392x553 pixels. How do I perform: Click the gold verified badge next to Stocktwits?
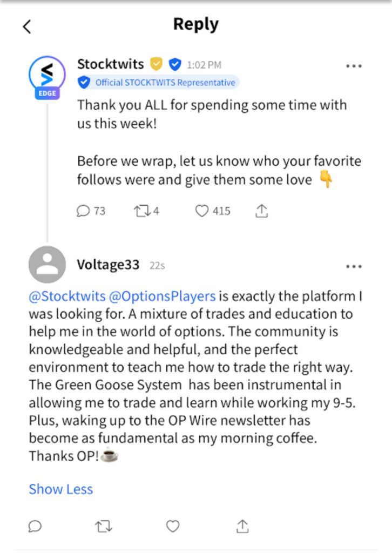coord(156,65)
